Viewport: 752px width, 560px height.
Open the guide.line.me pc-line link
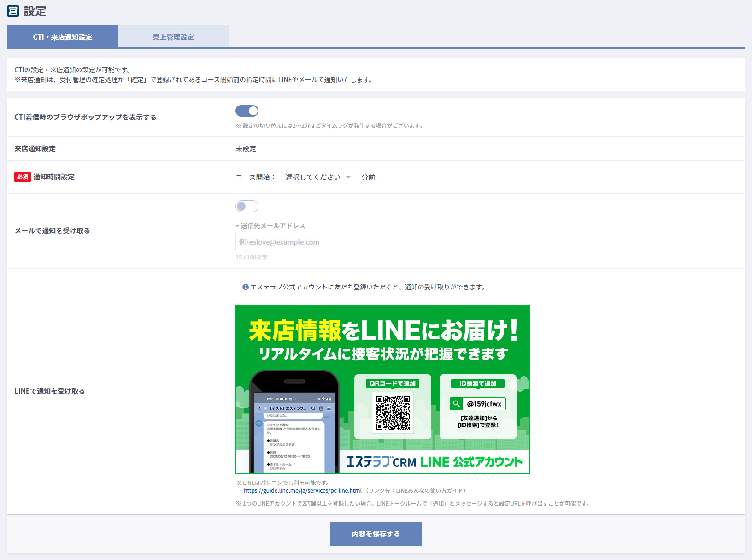click(303, 491)
